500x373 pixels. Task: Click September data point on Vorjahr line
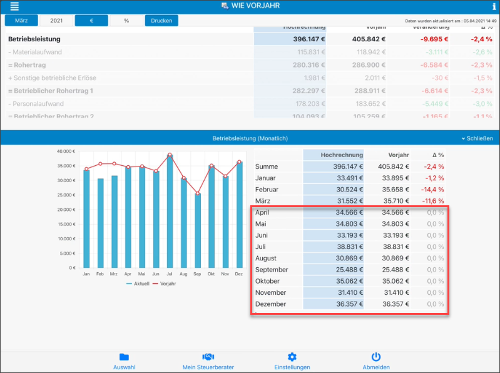pyautogui.click(x=198, y=193)
